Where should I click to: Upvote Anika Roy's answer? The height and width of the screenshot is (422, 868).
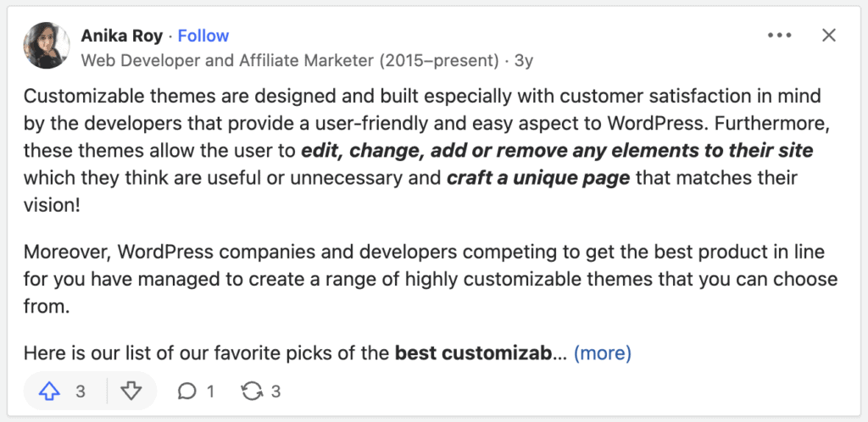click(51, 391)
